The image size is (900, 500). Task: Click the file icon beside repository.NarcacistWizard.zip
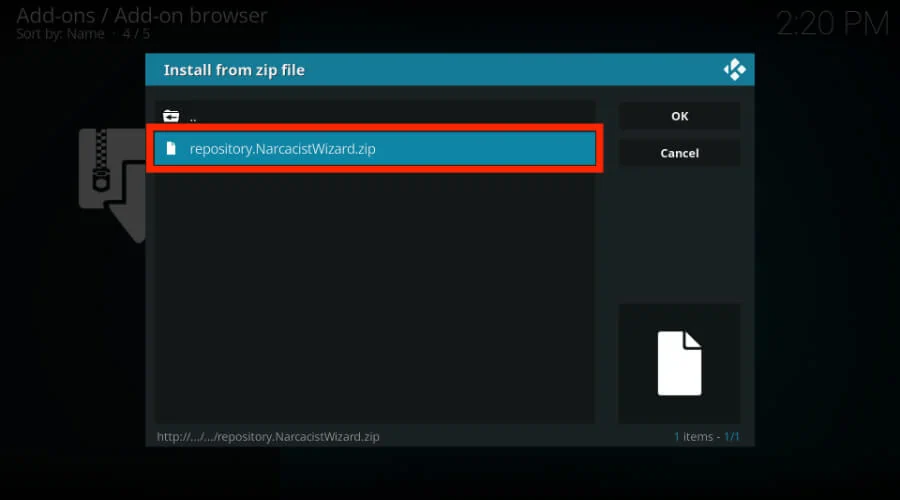pyautogui.click(x=171, y=149)
